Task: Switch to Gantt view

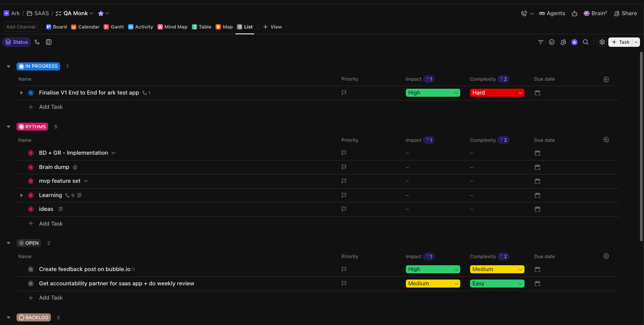Action: 114,27
